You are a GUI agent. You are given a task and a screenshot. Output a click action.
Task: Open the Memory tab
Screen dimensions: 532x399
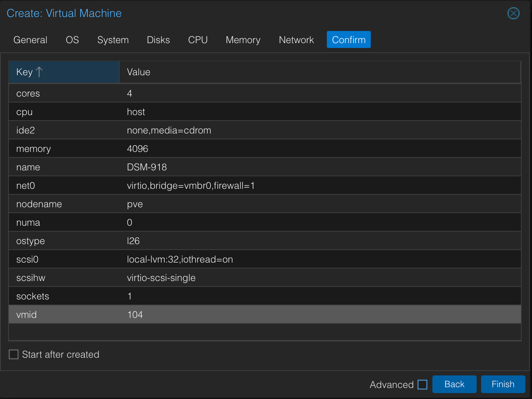tap(243, 40)
